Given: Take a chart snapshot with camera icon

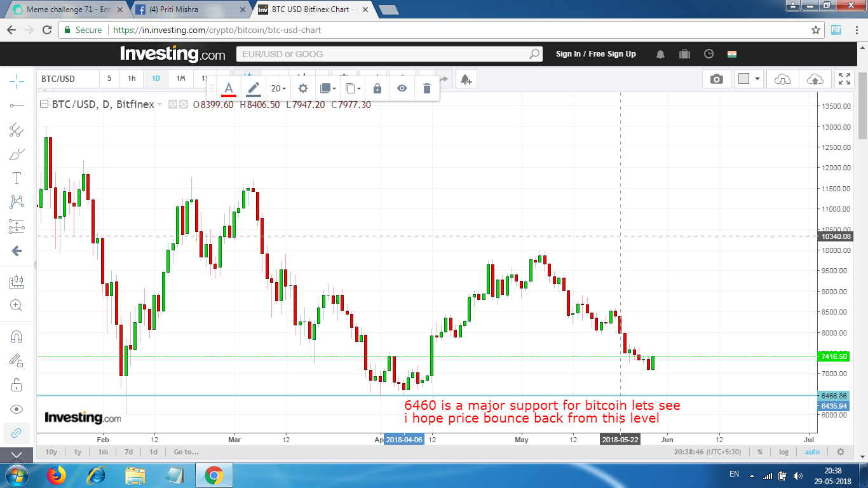Looking at the screenshot, I should (x=717, y=79).
